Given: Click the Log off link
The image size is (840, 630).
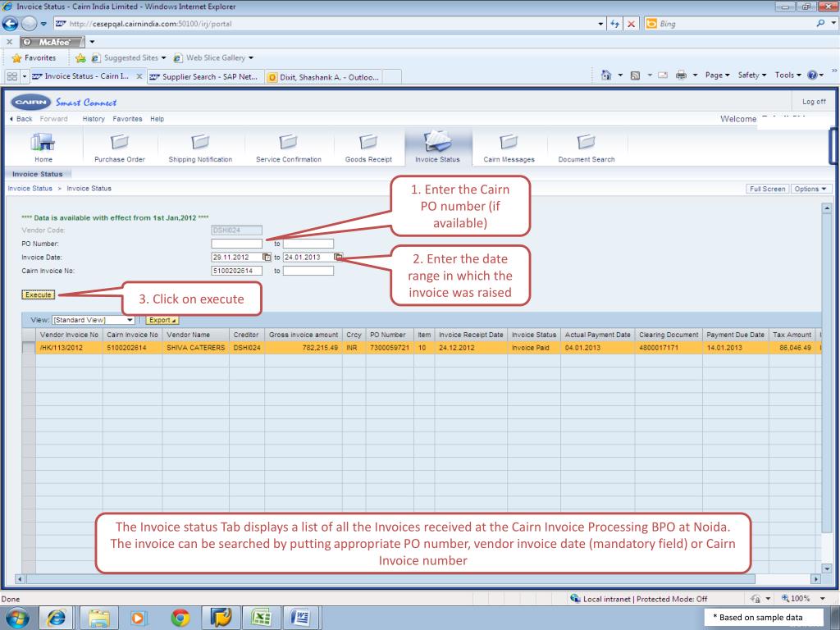Looking at the screenshot, I should coord(814,101).
